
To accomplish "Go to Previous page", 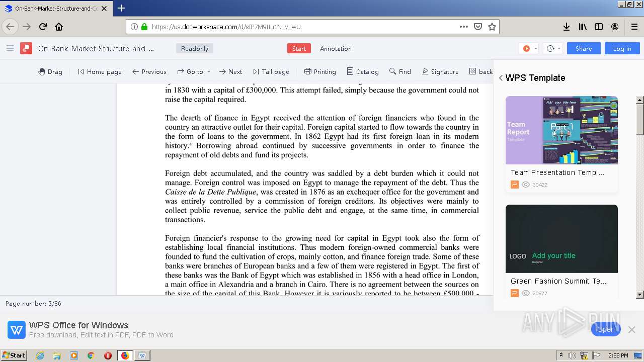I will pos(149,71).
